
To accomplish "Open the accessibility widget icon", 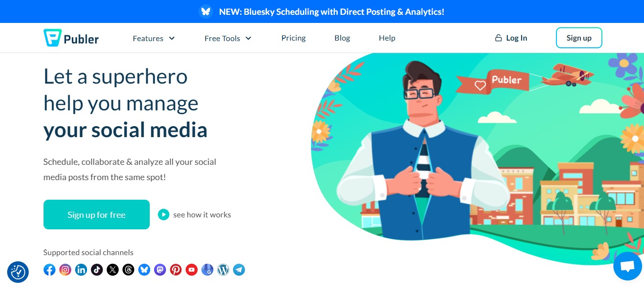I will coord(18,271).
